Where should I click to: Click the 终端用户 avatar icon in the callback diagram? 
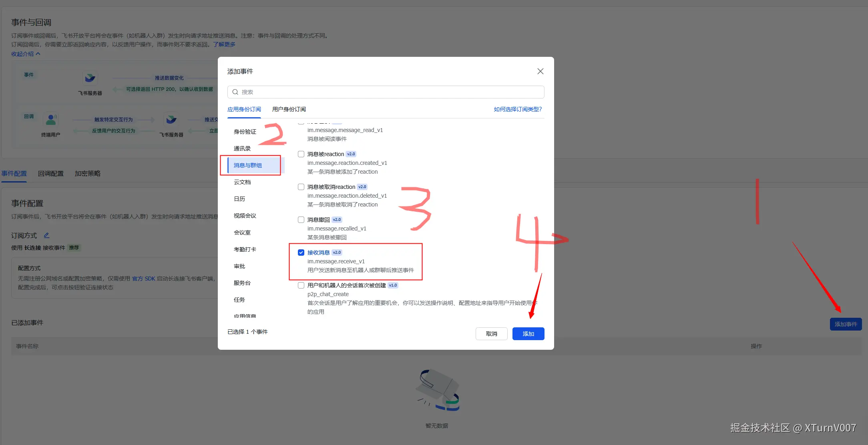[51, 119]
